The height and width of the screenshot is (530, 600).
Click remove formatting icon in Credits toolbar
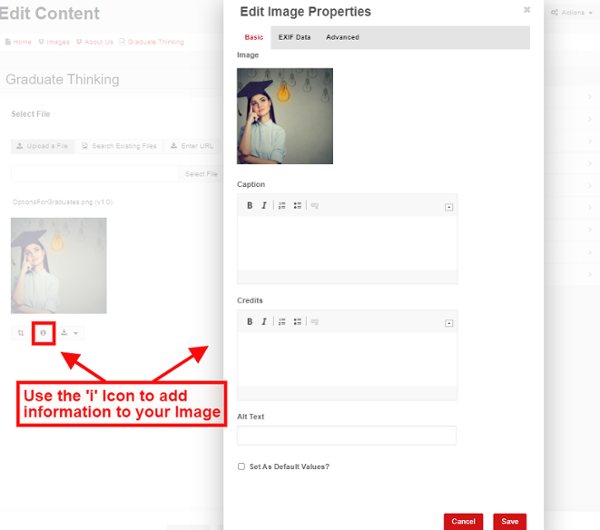(315, 321)
